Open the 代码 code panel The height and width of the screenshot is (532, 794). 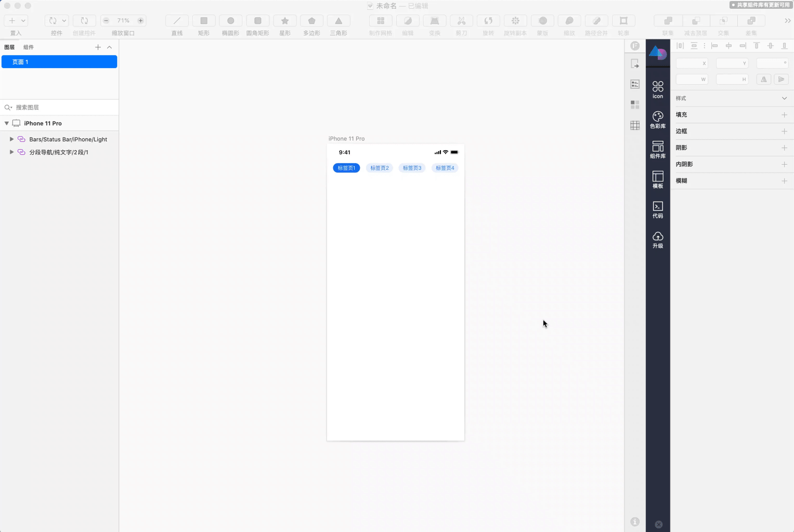click(658, 209)
